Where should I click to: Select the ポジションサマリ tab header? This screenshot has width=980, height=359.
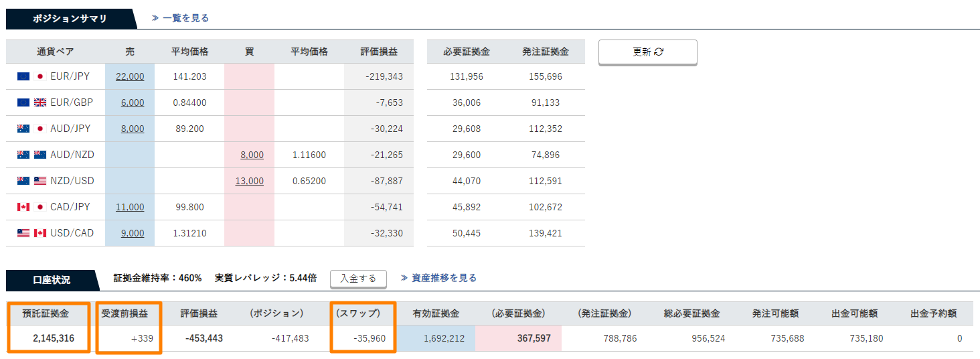coord(70,19)
